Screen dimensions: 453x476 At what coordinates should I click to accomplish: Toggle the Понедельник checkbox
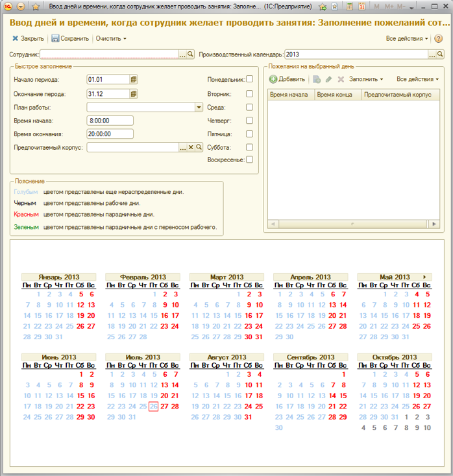[249, 79]
